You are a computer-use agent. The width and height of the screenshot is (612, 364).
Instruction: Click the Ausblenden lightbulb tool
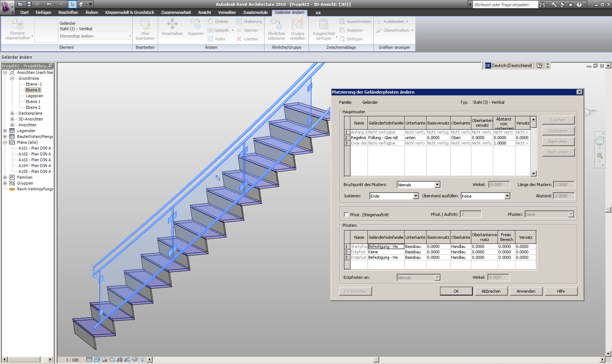(393, 21)
